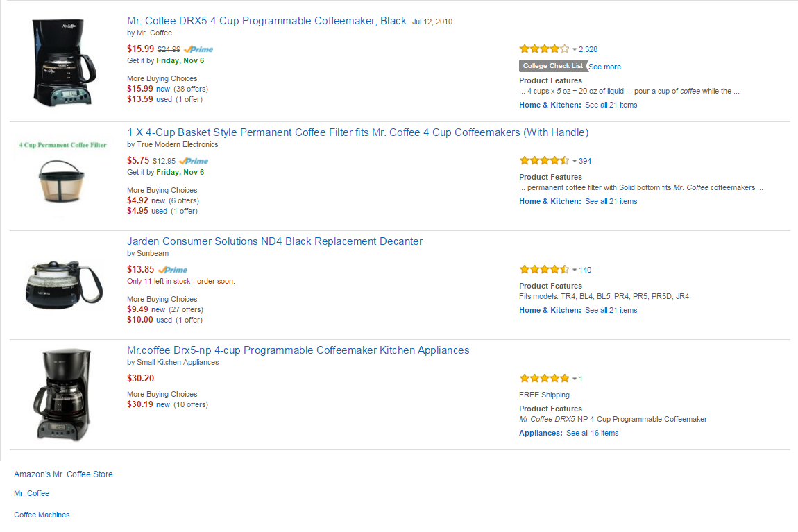Viewport: 798px width, 532px height.
Task: Click 'by Small Kitchen Appliances' seller text
Action: (173, 363)
